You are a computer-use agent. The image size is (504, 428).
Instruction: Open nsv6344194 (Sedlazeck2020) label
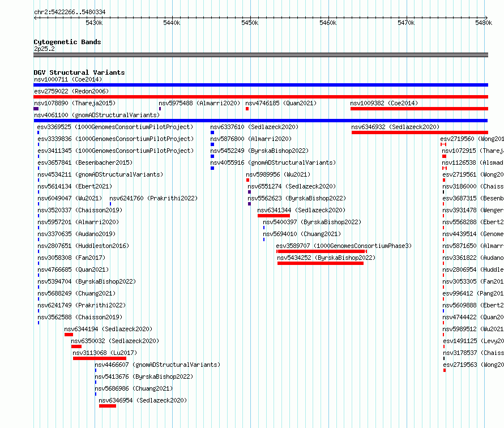coord(108,329)
